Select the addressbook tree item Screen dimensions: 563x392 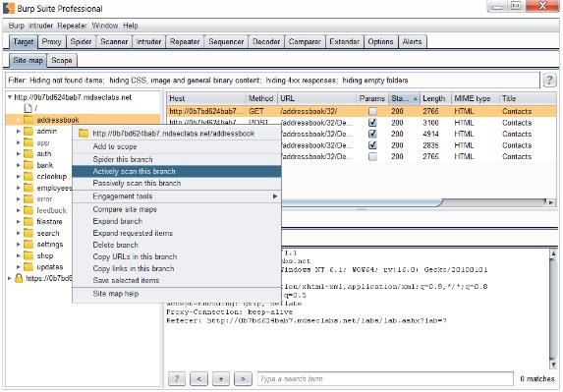pyautogui.click(x=58, y=120)
